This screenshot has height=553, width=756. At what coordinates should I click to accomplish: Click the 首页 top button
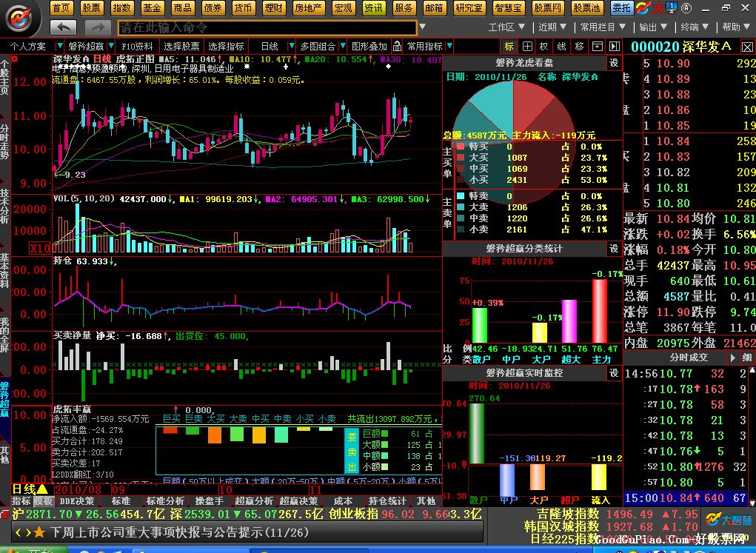(61, 7)
